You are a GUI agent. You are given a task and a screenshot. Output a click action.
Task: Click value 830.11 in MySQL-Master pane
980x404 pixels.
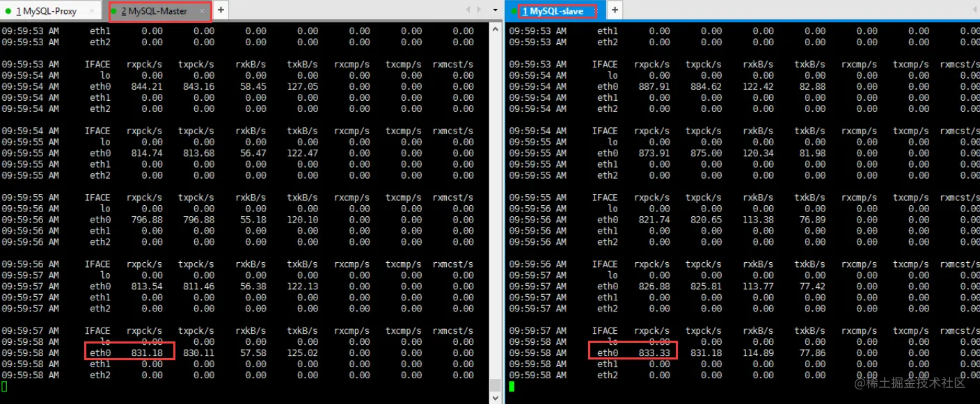(198, 353)
